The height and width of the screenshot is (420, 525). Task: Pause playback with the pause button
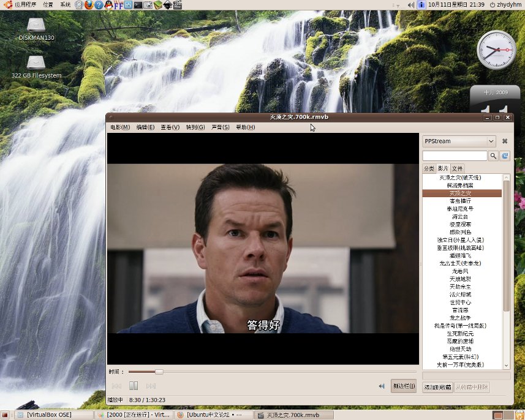point(134,386)
